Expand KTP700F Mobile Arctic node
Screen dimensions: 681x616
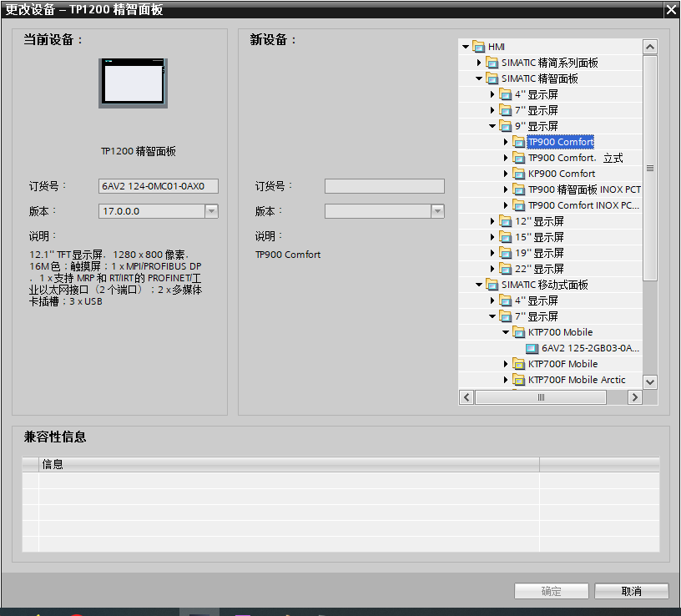[x=506, y=380]
